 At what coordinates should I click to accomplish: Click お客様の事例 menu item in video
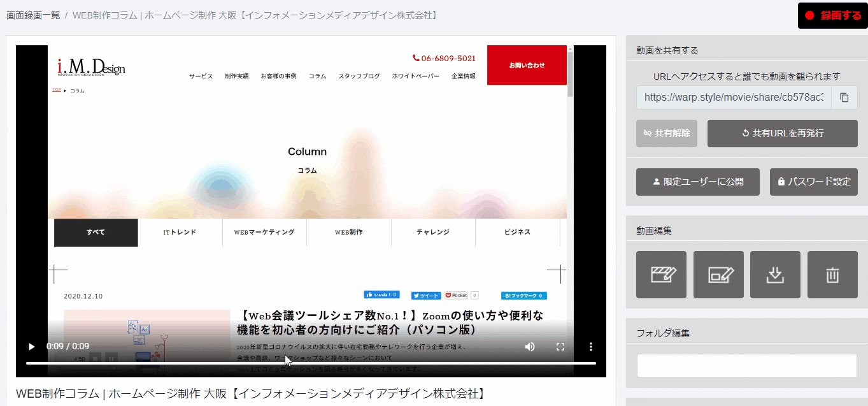[278, 76]
